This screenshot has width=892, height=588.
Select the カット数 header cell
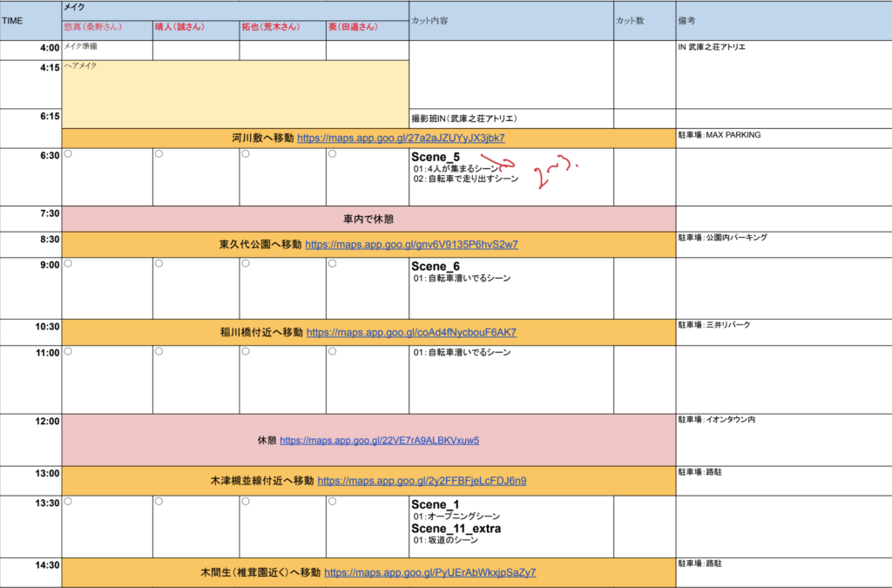click(x=644, y=20)
